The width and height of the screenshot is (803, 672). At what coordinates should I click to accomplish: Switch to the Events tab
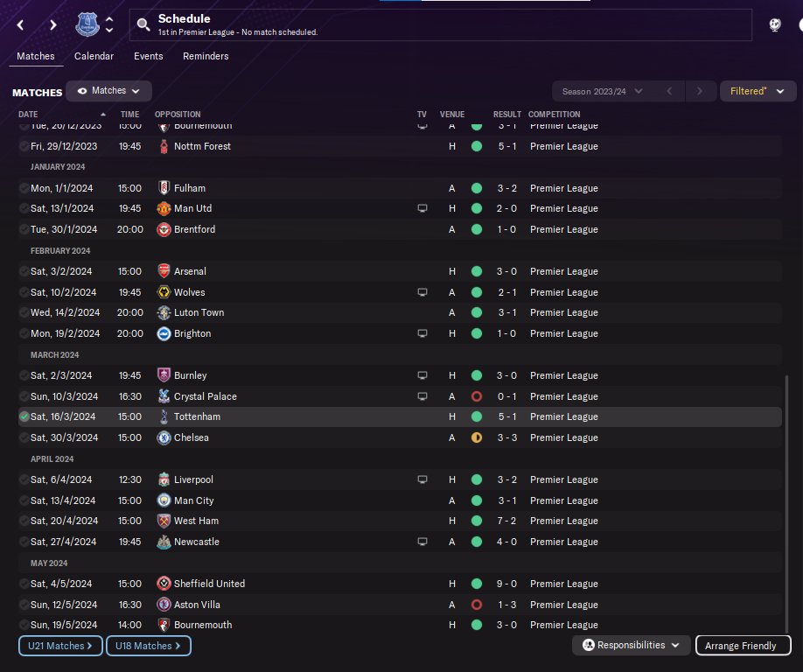(x=149, y=56)
